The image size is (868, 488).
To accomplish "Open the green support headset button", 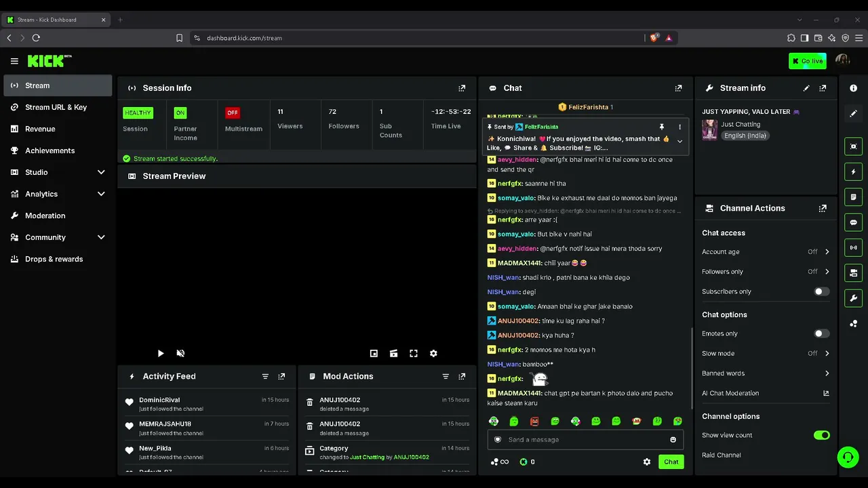I will click(x=847, y=457).
